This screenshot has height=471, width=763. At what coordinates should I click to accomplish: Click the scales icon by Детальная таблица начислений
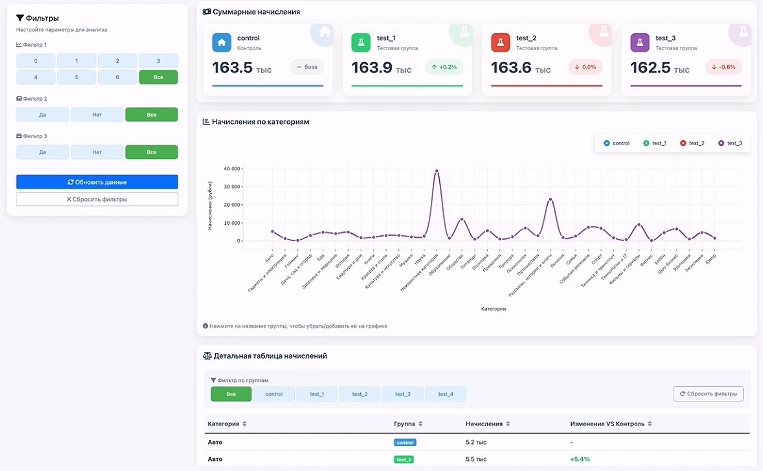coord(207,356)
